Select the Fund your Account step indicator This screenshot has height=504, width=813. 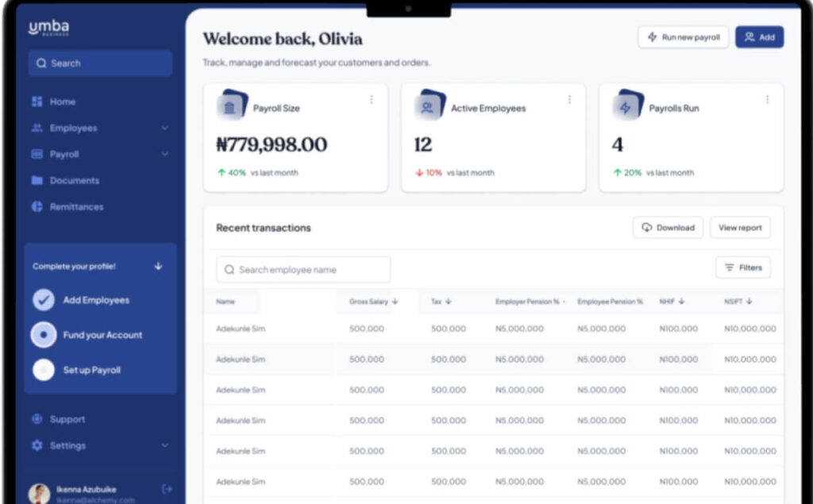pyautogui.click(x=44, y=335)
